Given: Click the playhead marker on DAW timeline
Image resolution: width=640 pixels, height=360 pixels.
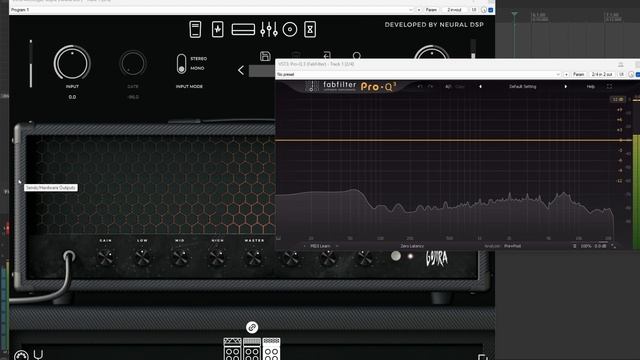Looking at the screenshot, I should (x=514, y=15).
